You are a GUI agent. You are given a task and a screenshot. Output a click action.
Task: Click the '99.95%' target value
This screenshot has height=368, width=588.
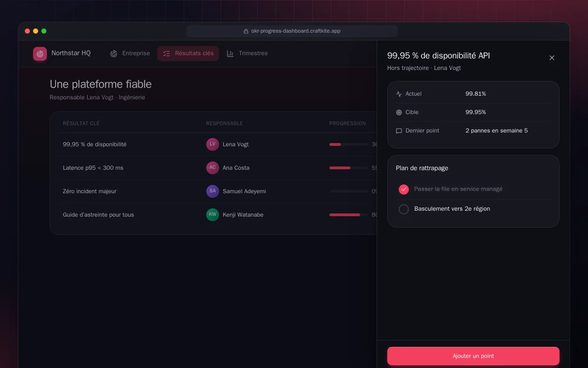pos(475,112)
